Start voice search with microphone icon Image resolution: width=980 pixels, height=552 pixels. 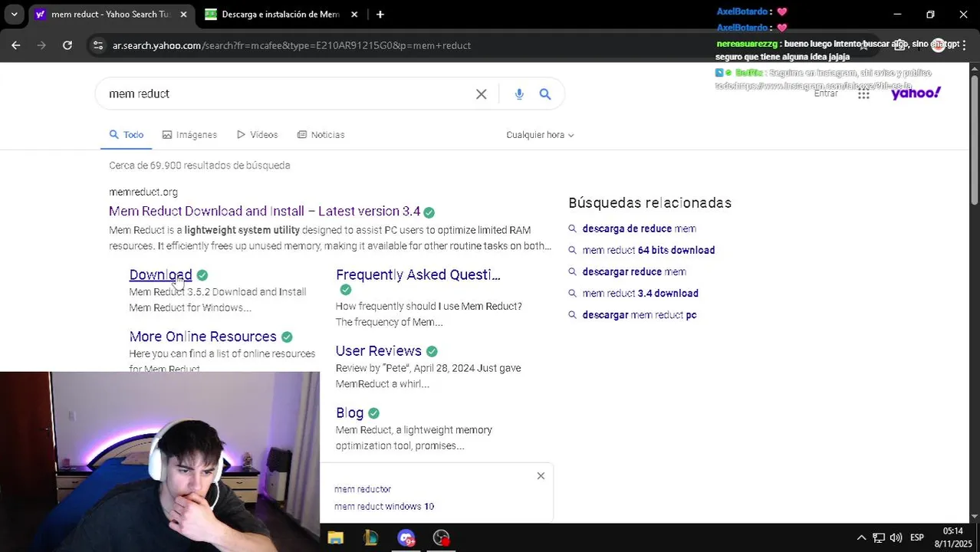pos(519,94)
